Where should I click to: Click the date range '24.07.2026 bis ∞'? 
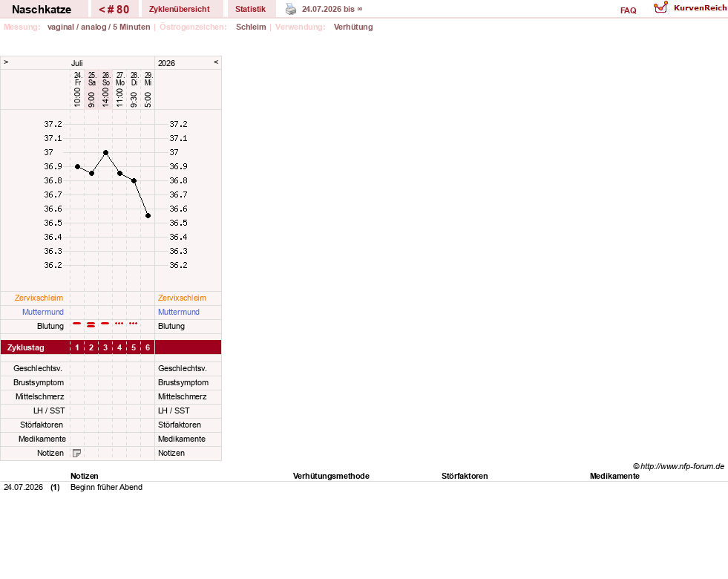pyautogui.click(x=332, y=10)
